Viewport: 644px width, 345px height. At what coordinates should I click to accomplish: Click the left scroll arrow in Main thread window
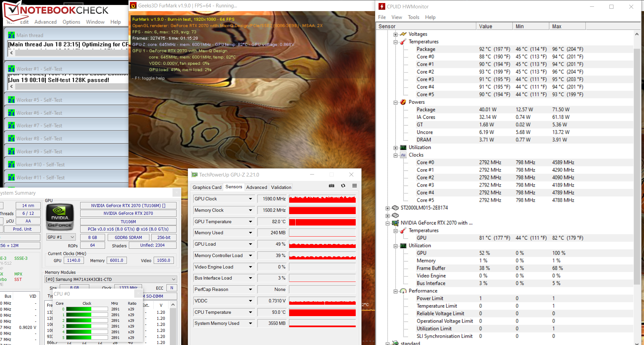click(11, 53)
